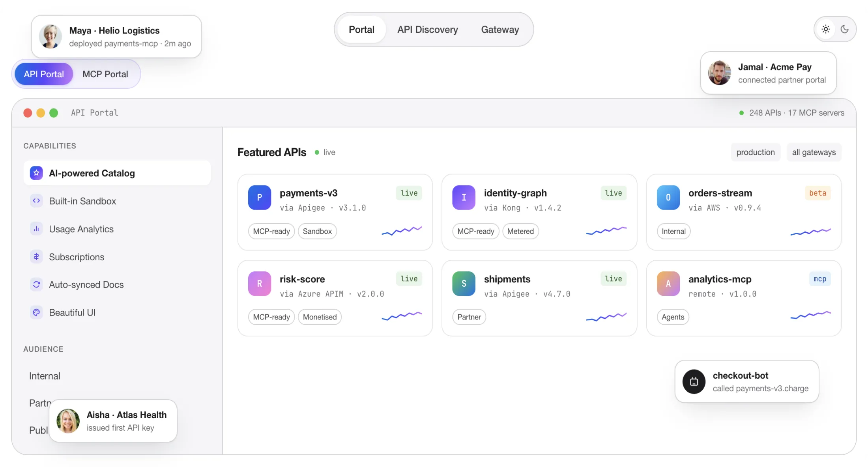868x467 pixels.
Task: Toggle to MCP Portal view
Action: [105, 74]
